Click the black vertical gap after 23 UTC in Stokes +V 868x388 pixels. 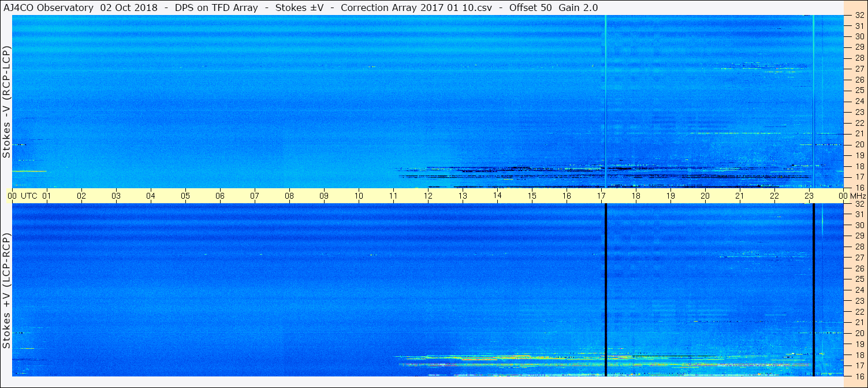coord(813,290)
